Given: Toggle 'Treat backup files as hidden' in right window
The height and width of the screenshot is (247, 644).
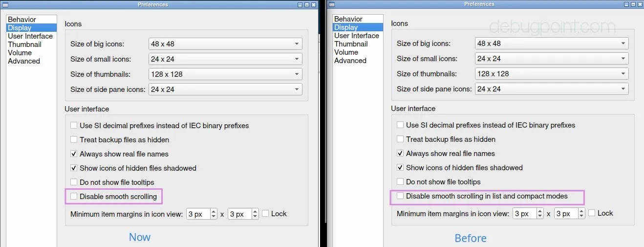Looking at the screenshot, I should point(400,139).
